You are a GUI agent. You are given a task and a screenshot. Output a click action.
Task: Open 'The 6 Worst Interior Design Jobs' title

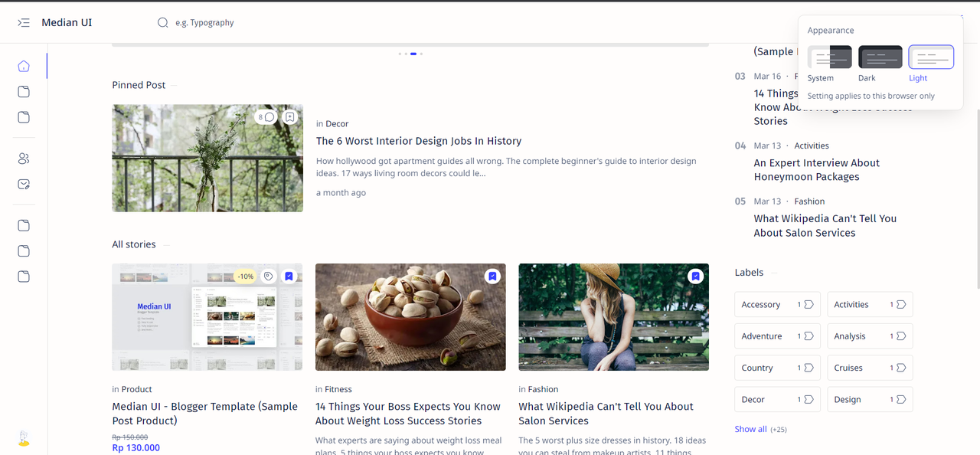pos(419,141)
